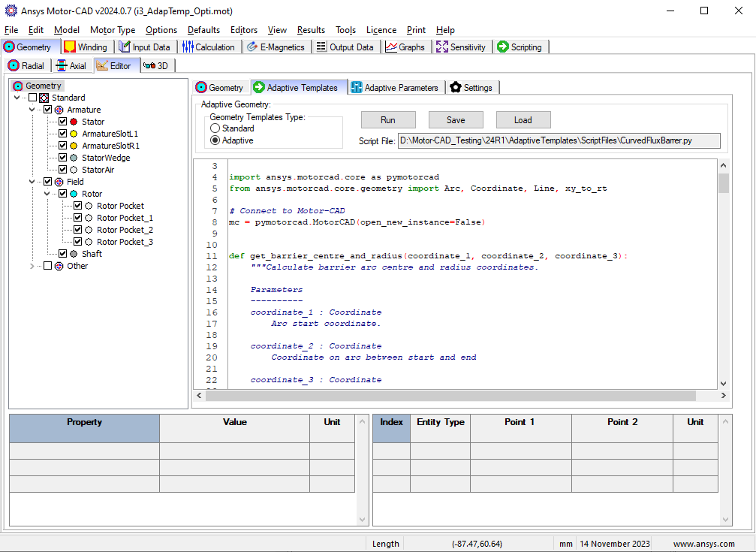
Task: Click the Geometry root node icon in tree
Action: (x=18, y=86)
